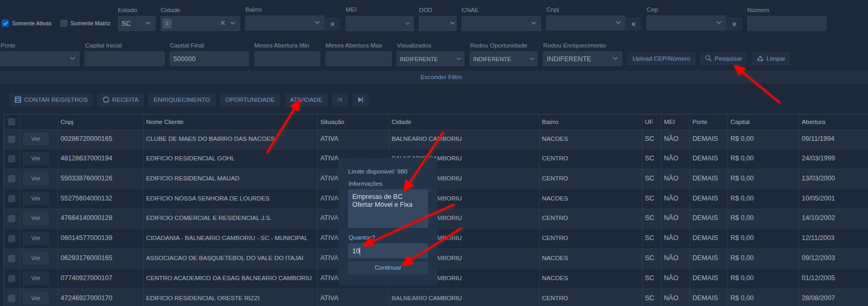Clear the Bairro filter with X
Screen dimensions: 868x306
[x=333, y=24]
